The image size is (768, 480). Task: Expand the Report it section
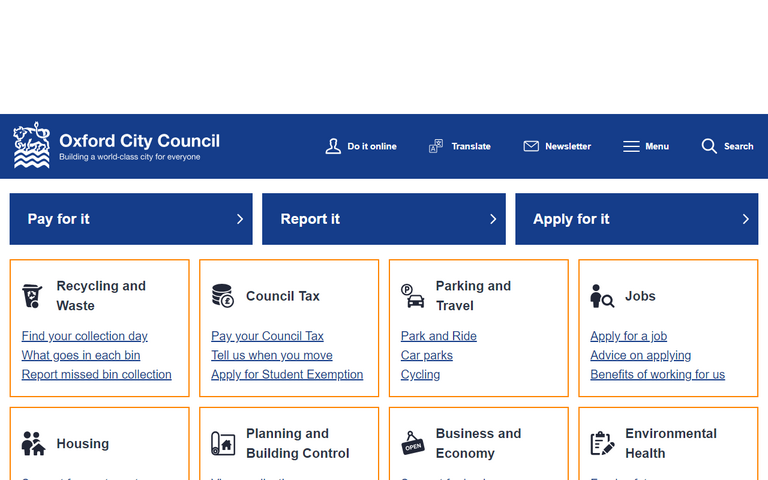point(383,219)
